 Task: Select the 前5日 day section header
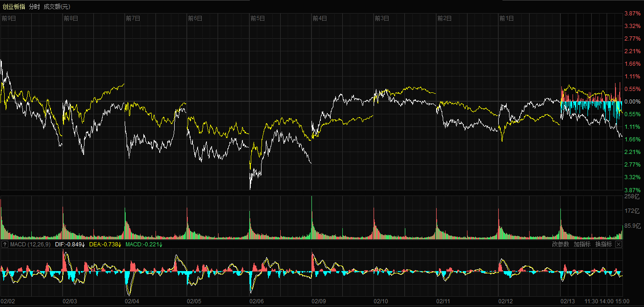point(257,19)
